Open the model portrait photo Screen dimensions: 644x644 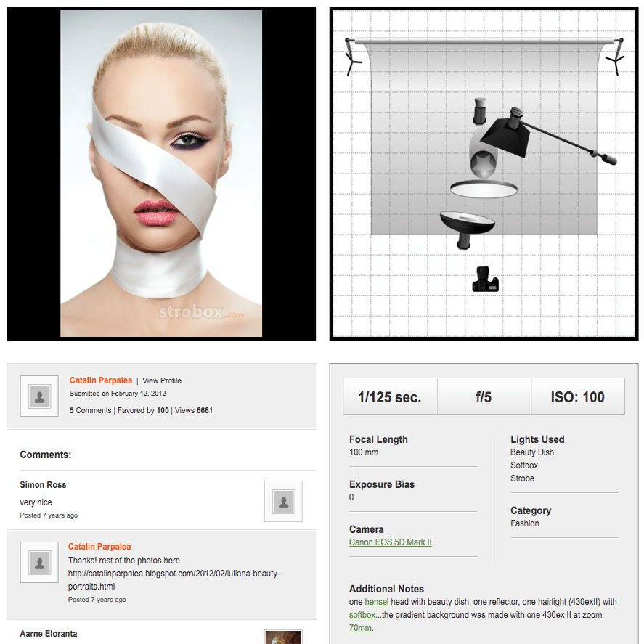161,174
